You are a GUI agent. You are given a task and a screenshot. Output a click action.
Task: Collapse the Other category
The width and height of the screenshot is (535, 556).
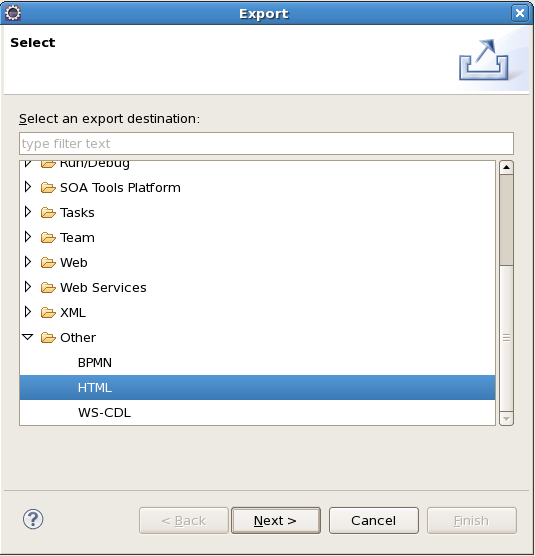28,337
